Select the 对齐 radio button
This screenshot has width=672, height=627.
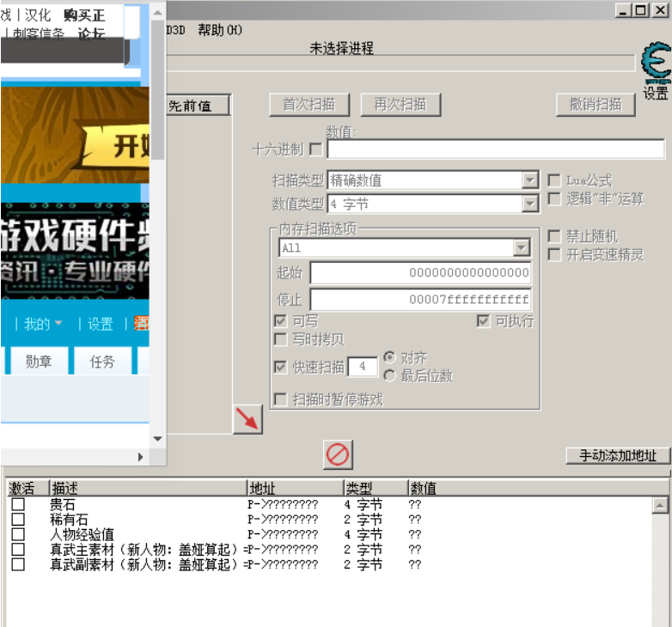389,356
